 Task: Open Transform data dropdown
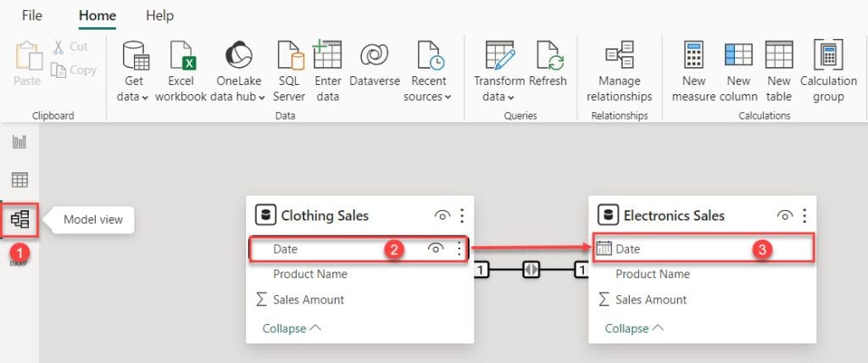[x=499, y=71]
